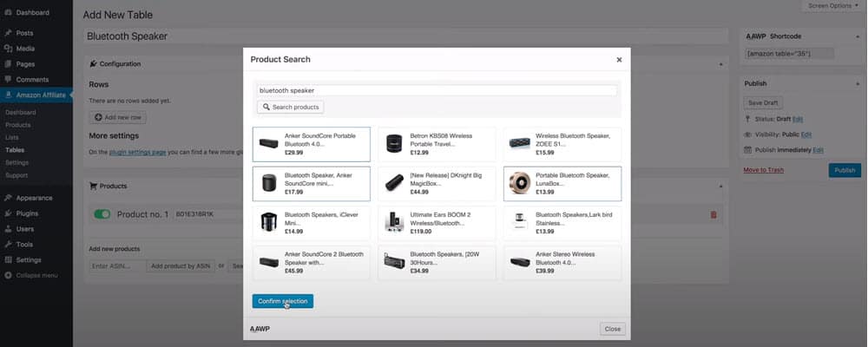Click the Save Draft button
The image size is (868, 347).
tap(763, 103)
